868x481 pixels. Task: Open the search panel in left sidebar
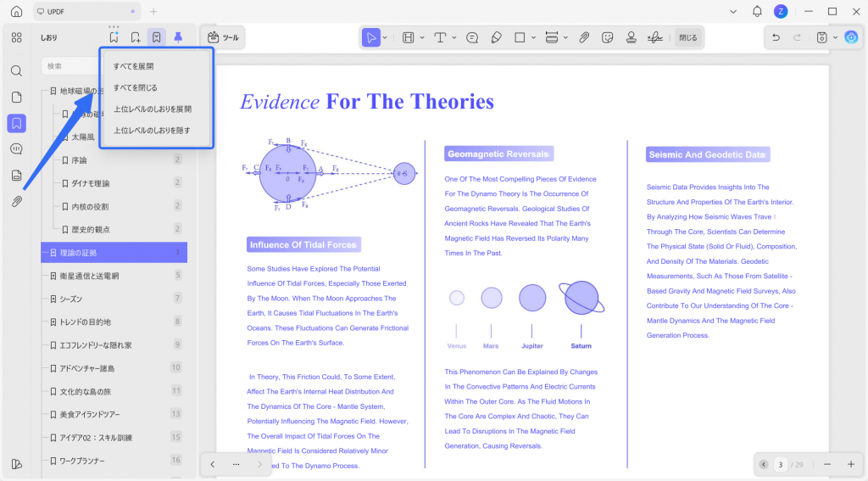pos(17,71)
